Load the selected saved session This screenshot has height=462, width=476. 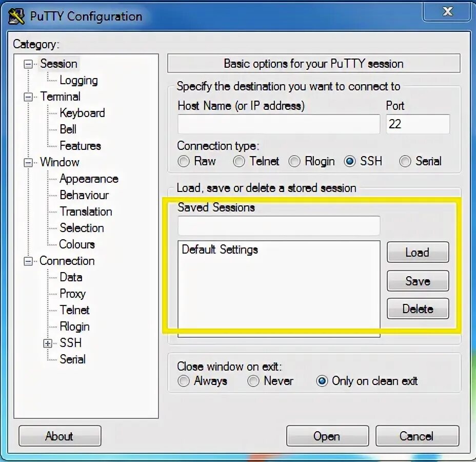(418, 253)
